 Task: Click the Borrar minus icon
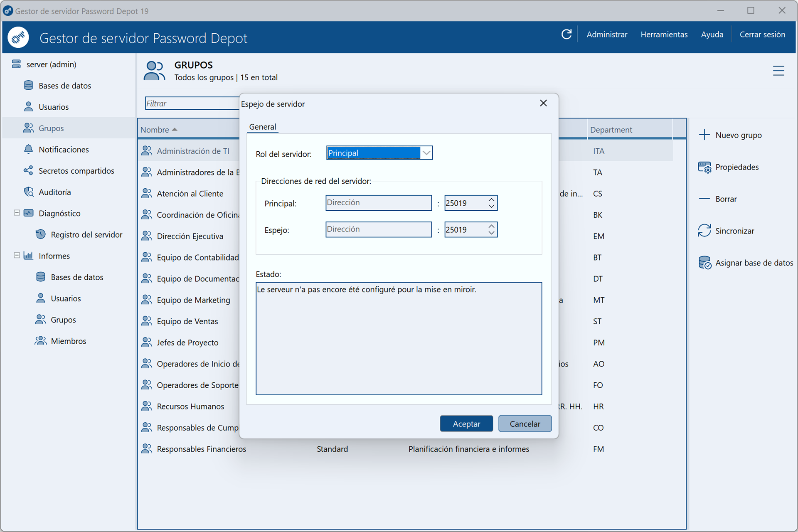coord(704,199)
